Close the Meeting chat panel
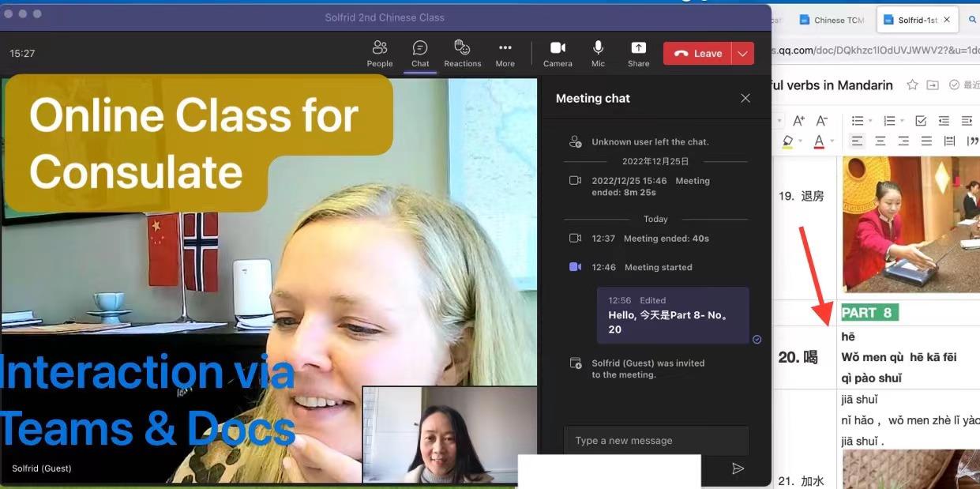The height and width of the screenshot is (489, 980). click(x=745, y=98)
